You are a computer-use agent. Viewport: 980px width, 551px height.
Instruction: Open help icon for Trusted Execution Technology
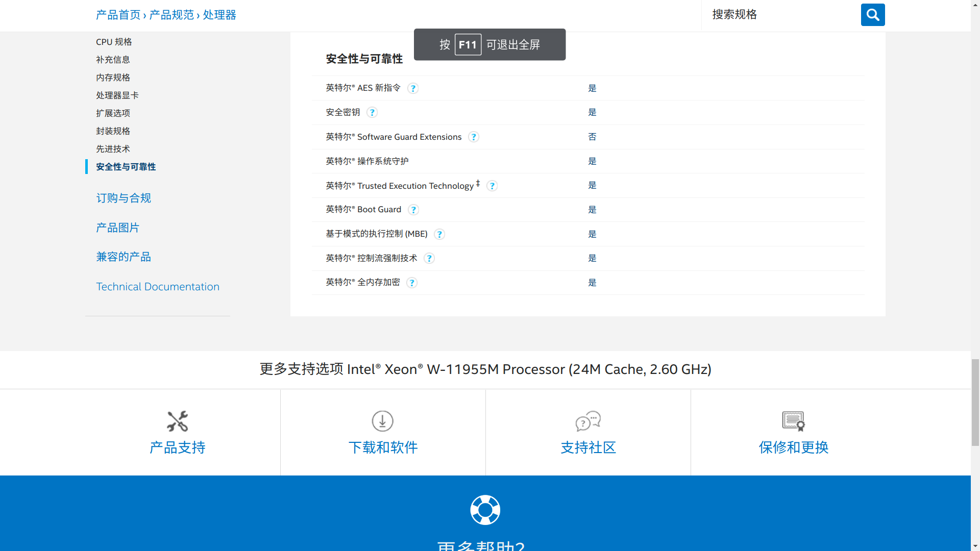tap(492, 186)
